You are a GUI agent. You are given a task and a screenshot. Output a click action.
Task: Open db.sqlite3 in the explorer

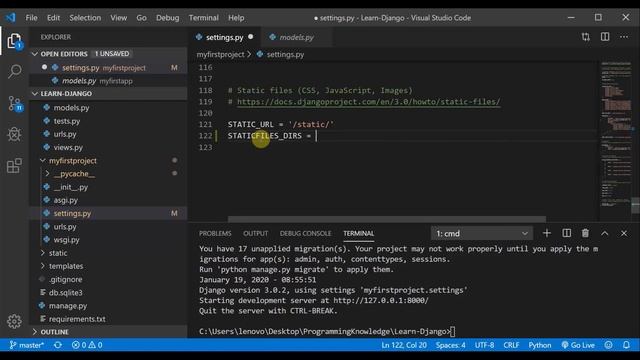tap(65, 292)
